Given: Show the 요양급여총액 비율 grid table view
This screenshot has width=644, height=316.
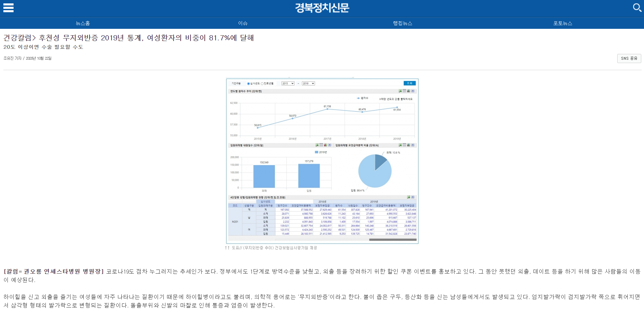Looking at the screenshot, I should 404,145.
